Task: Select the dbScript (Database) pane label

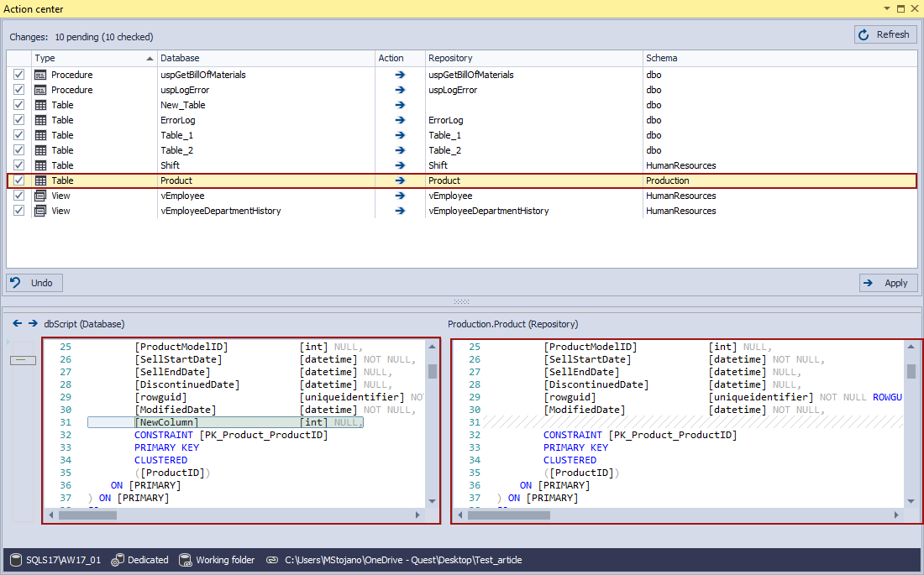Action: 83,323
